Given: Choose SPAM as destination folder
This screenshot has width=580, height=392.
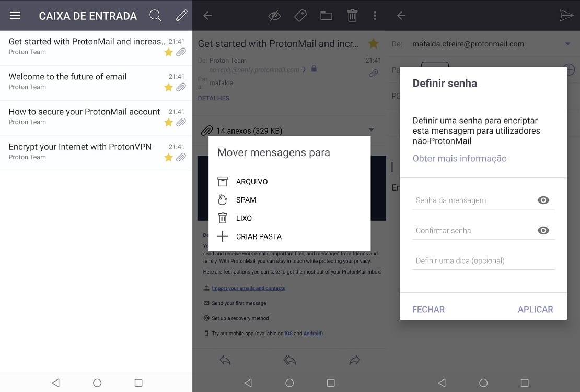Looking at the screenshot, I should [x=246, y=200].
